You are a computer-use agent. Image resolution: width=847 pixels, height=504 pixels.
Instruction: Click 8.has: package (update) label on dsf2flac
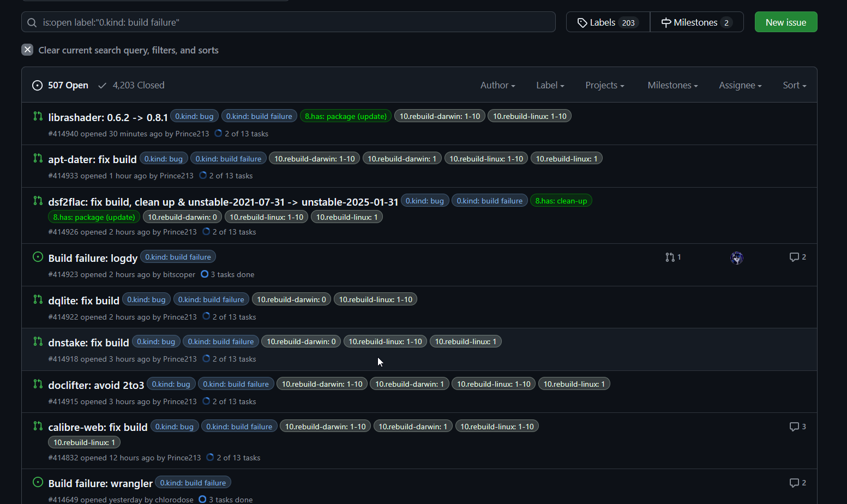(x=94, y=217)
